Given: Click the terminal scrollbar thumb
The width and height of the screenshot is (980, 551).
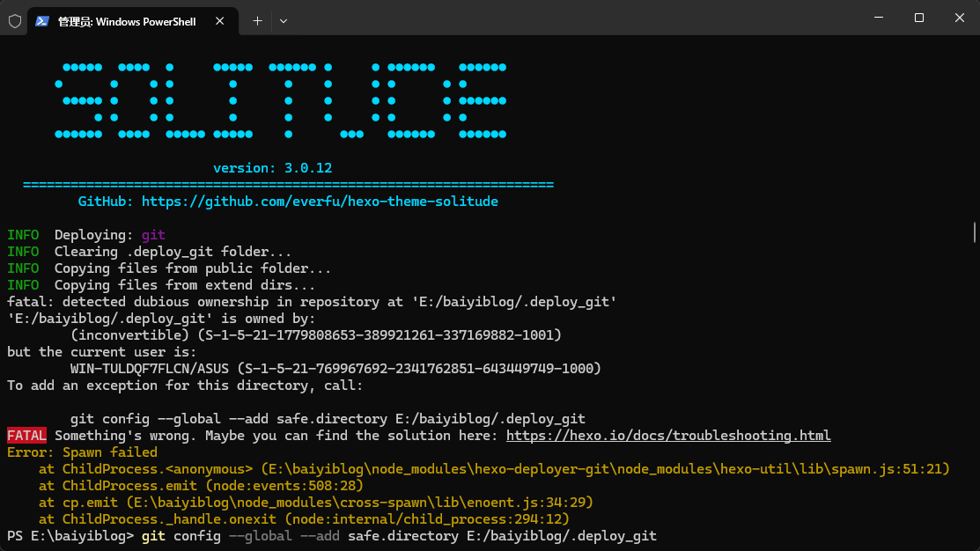Looking at the screenshot, I should [x=974, y=231].
